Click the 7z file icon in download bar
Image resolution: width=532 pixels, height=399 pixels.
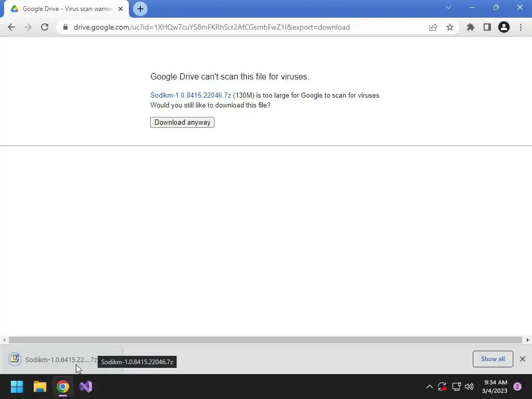click(x=15, y=359)
